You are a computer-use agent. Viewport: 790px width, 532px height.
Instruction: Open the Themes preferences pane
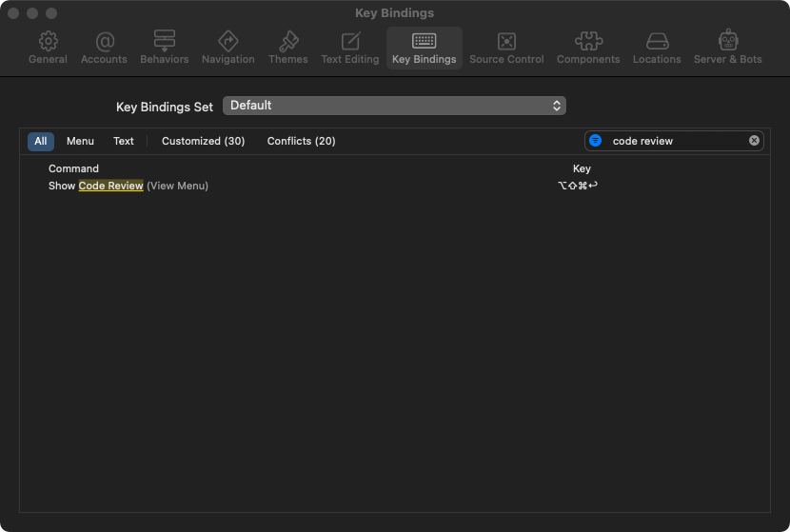tap(288, 48)
